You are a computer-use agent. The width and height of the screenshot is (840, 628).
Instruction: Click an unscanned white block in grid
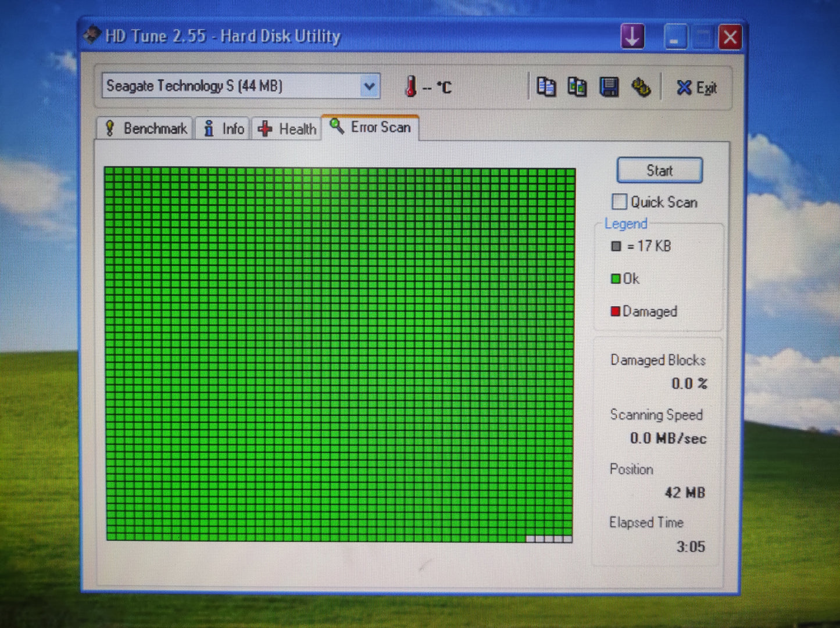[548, 539]
